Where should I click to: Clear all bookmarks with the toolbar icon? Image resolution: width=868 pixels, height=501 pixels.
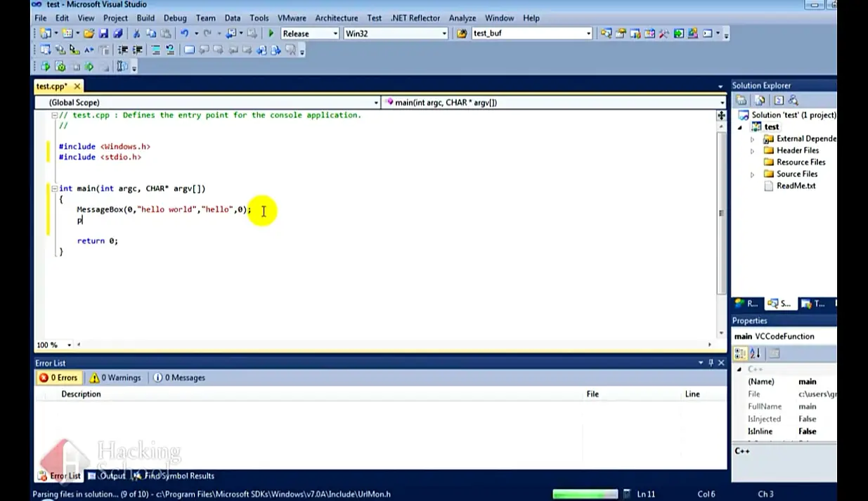tap(291, 50)
